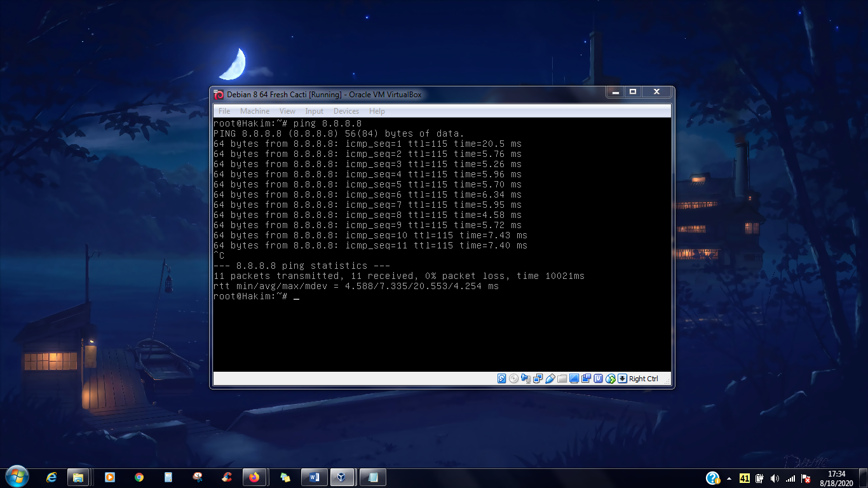This screenshot has width=868, height=488.
Task: Expand the hidden system tray icons arrow
Action: tap(729, 478)
